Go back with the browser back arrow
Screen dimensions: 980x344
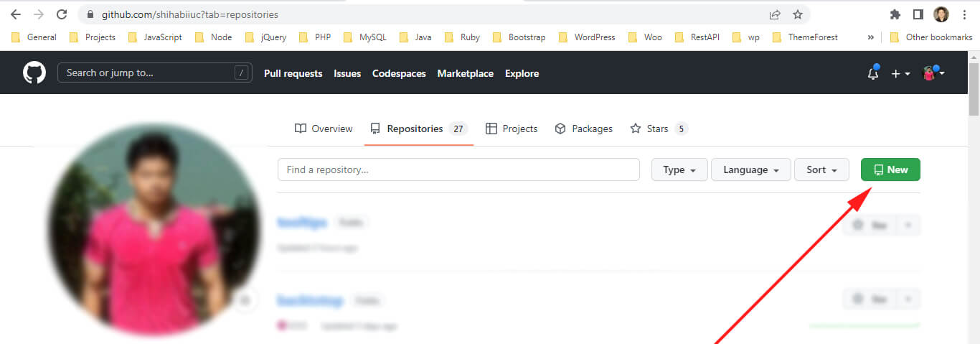16,14
